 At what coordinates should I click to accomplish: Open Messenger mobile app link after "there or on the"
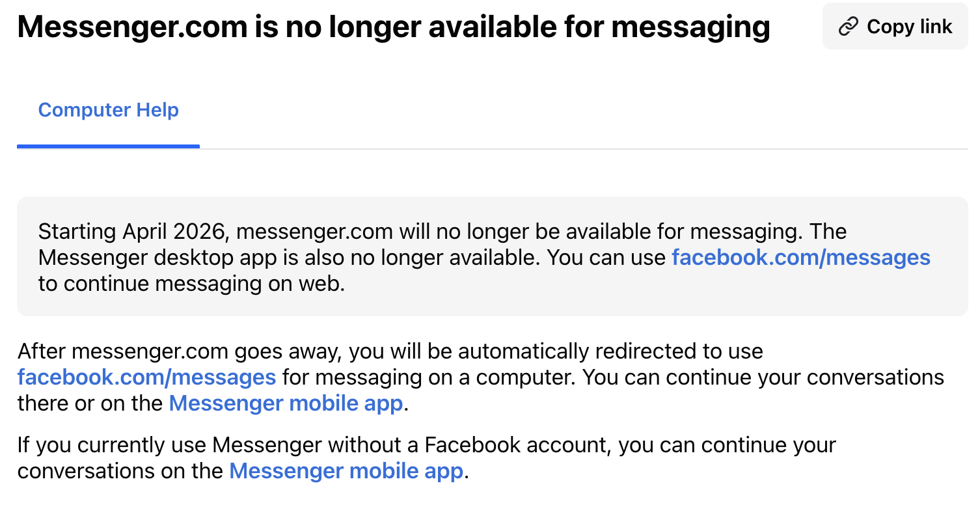coord(286,403)
